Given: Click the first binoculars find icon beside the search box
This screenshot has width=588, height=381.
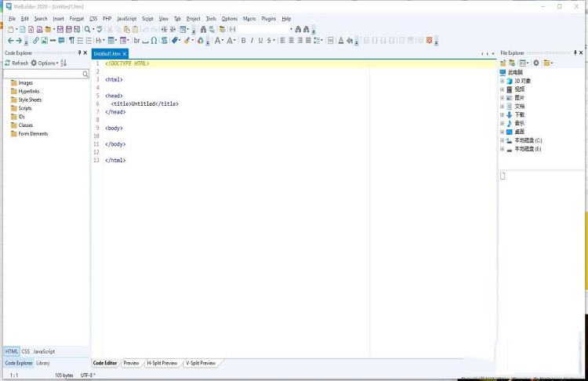Looking at the screenshot, I should coord(298,29).
